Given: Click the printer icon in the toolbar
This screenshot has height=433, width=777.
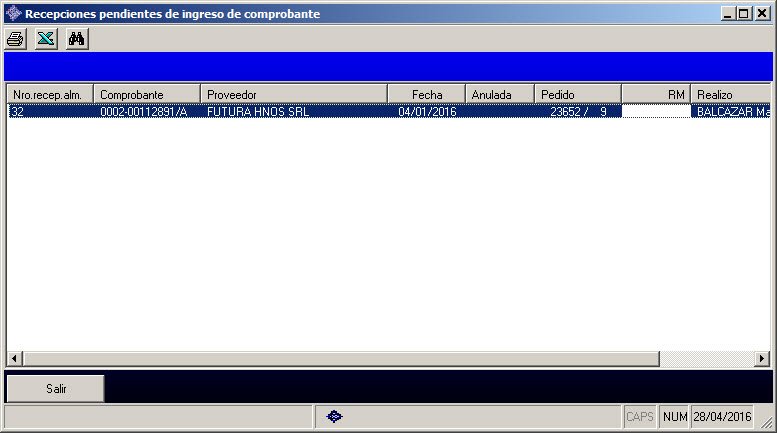Looking at the screenshot, I should (15, 39).
